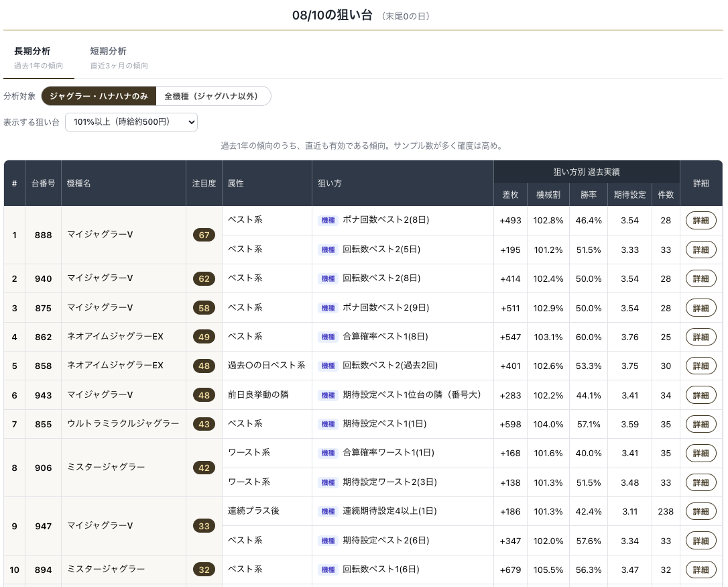Viewport: 728px width, 587px height.
Task: Click attention score badge 67
Action: pyautogui.click(x=204, y=235)
